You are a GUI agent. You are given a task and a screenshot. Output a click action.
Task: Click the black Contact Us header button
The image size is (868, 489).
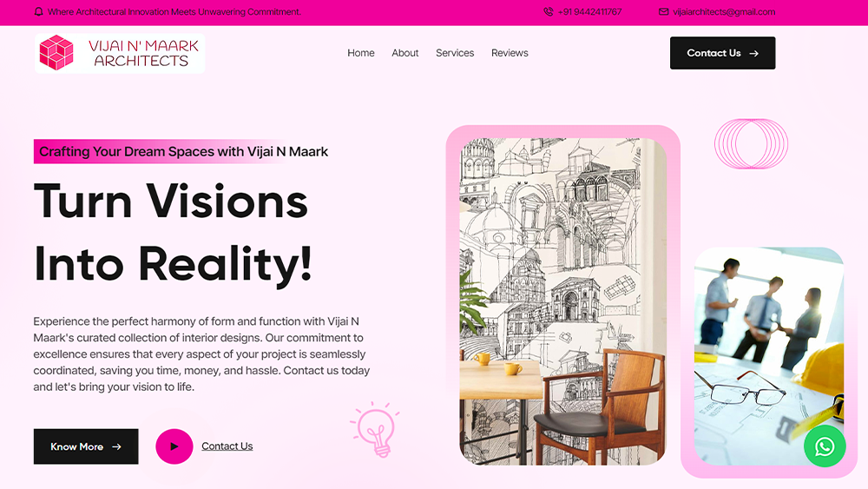[722, 53]
